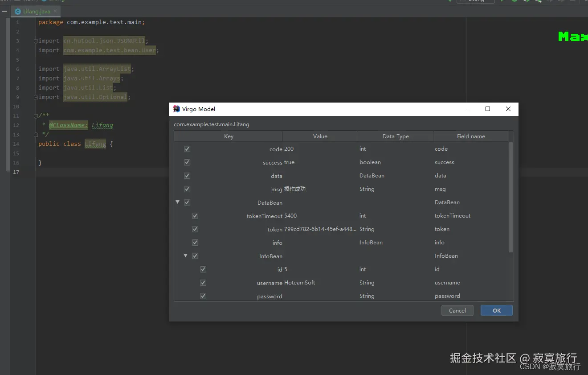Toggle the data row checkbox
This screenshot has width=588, height=375.
coord(187,176)
